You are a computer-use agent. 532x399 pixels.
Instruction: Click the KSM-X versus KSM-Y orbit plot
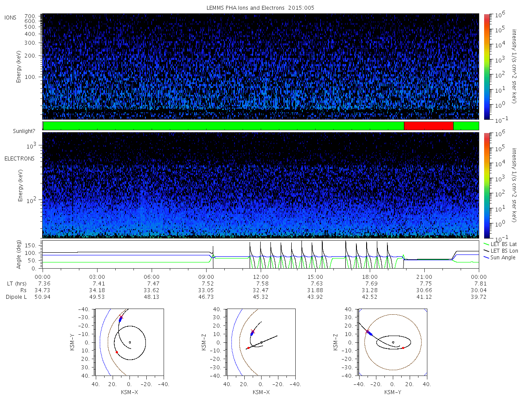[129, 342]
